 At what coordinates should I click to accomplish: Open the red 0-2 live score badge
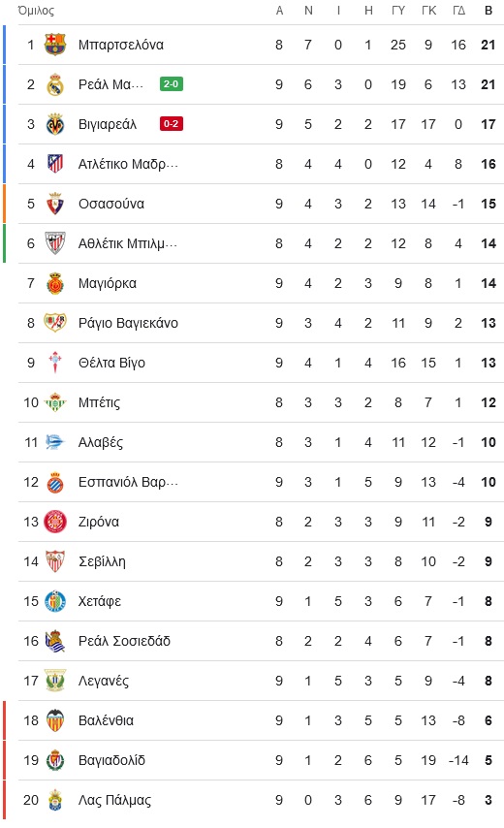[171, 123]
